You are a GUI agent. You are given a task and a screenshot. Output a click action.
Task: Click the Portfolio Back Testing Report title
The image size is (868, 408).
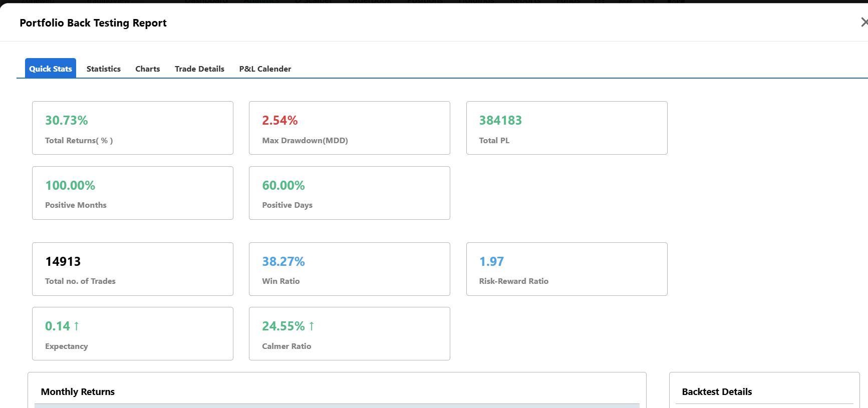pyautogui.click(x=93, y=23)
